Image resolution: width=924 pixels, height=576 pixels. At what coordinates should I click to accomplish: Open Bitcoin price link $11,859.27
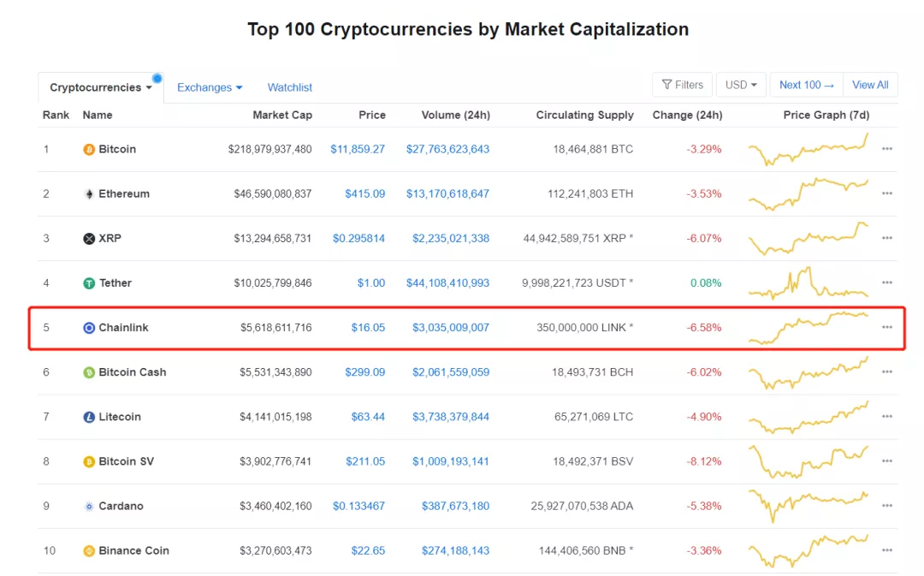pyautogui.click(x=358, y=149)
